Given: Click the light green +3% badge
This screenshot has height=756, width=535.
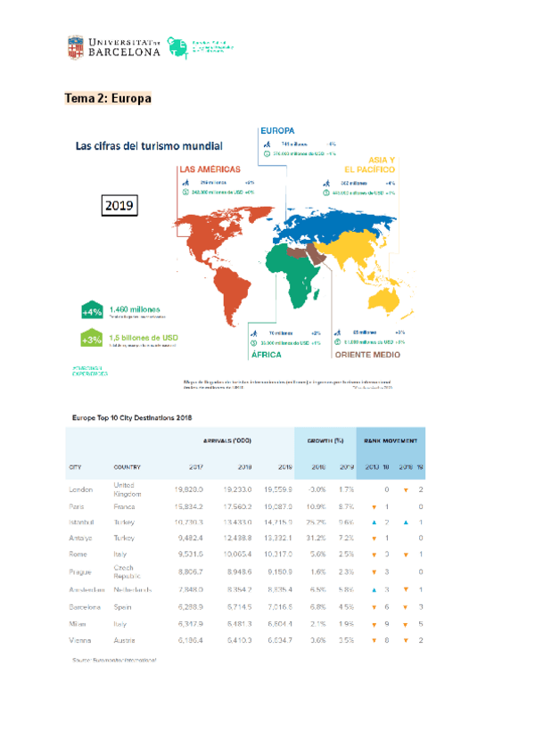Looking at the screenshot, I should (x=92, y=338).
